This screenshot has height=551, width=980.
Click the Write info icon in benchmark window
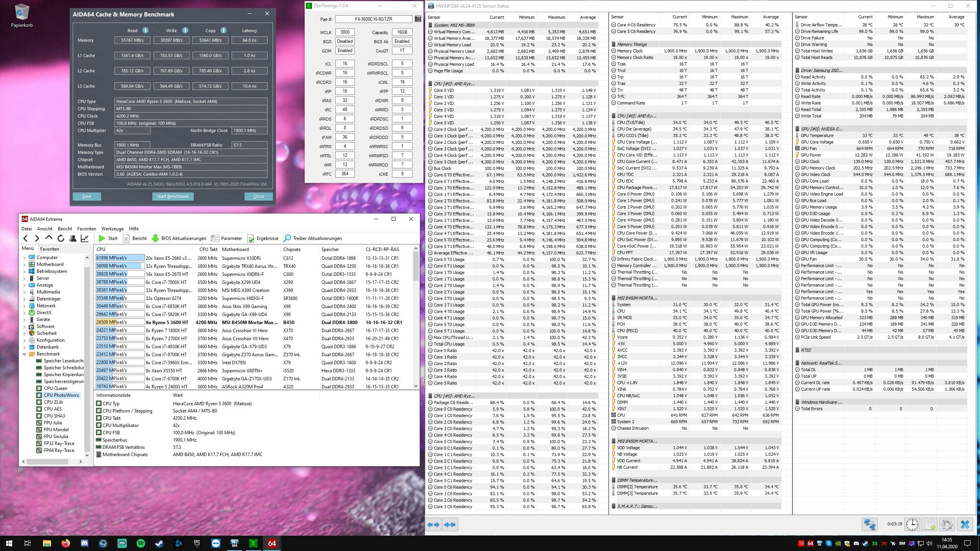point(185,30)
